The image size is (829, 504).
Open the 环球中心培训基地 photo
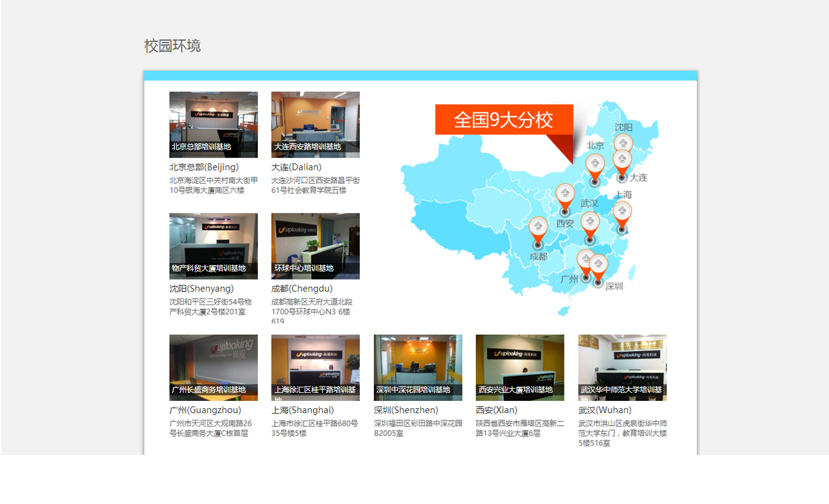[316, 246]
